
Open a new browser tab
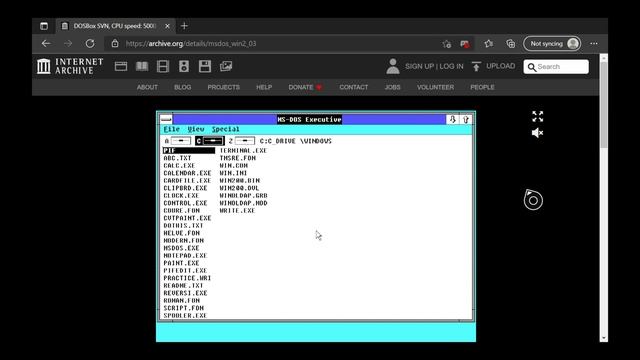click(184, 26)
